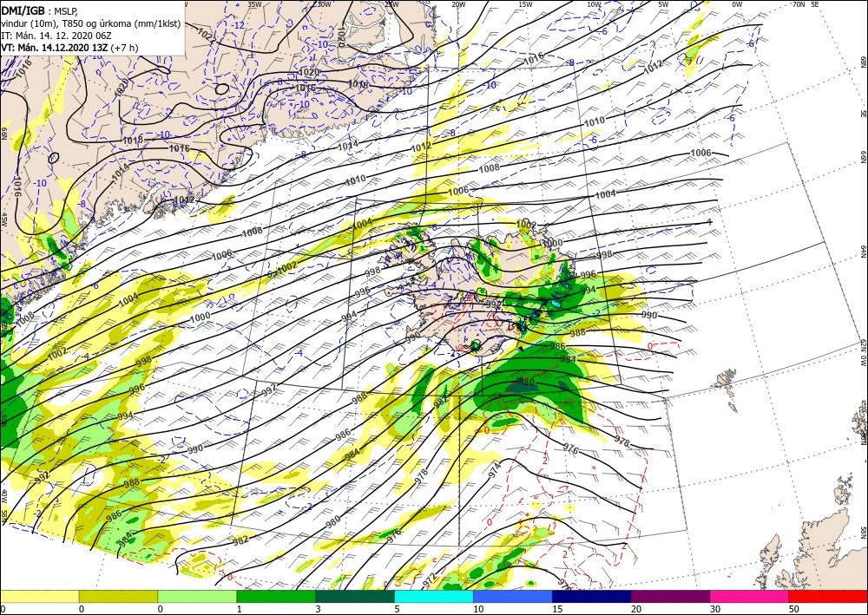Click the red legend swatch
This screenshot has height=615, width=868.
pyautogui.click(x=828, y=596)
